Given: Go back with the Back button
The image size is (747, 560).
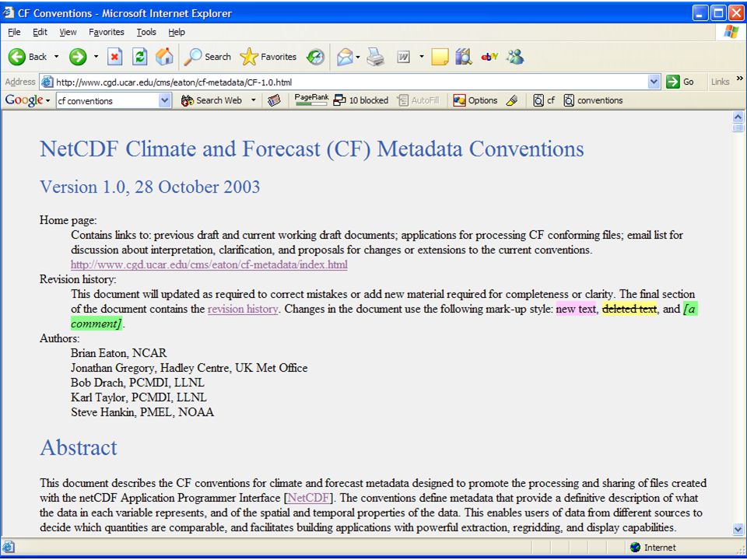Looking at the screenshot, I should (28, 57).
